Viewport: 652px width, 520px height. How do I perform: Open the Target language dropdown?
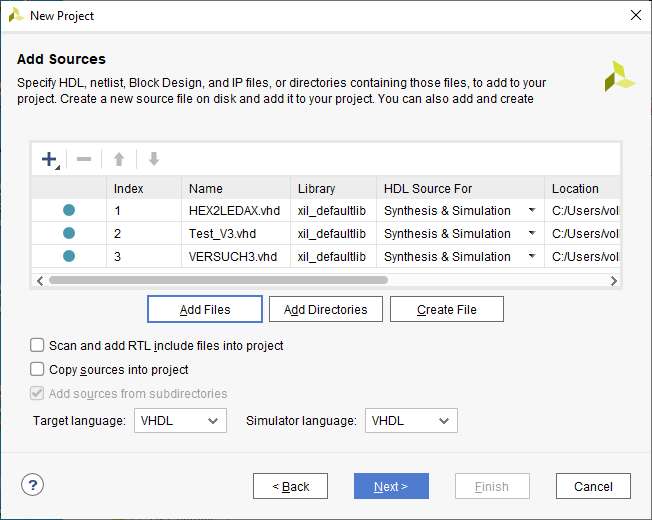(180, 421)
